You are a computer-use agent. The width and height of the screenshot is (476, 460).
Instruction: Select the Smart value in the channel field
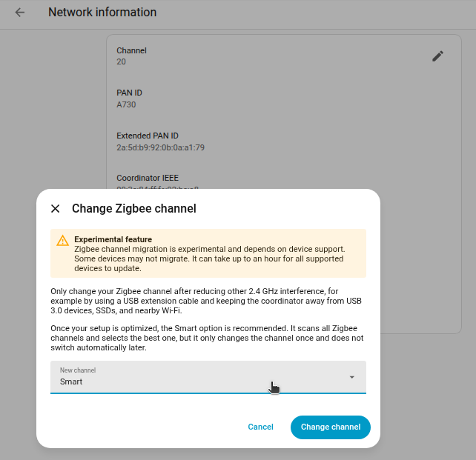(x=71, y=381)
